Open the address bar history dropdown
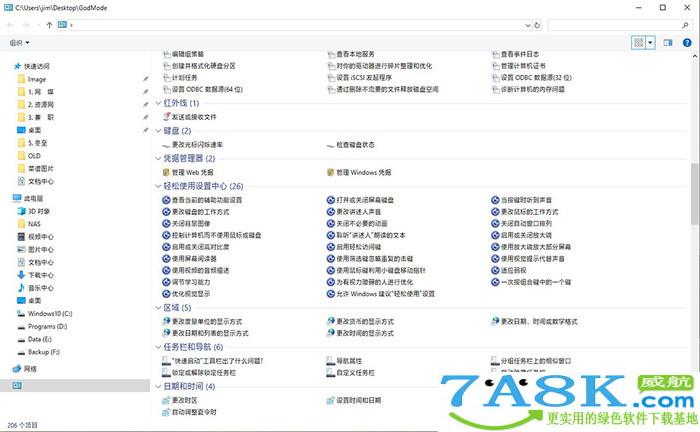 tap(528, 25)
